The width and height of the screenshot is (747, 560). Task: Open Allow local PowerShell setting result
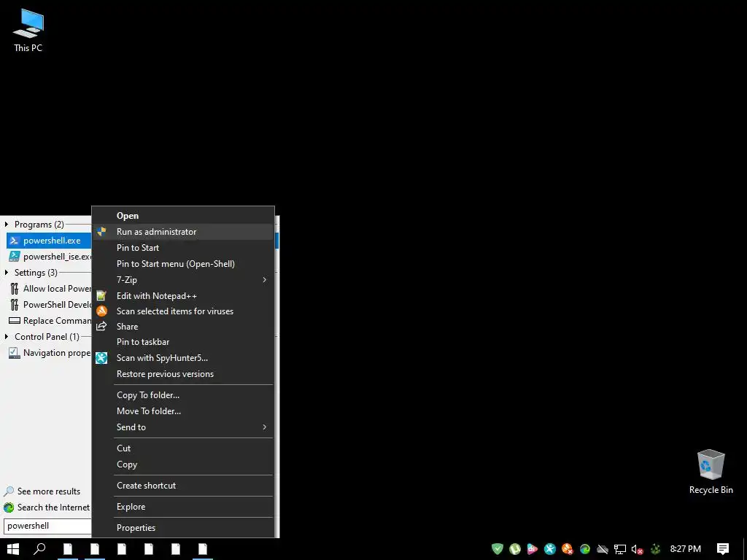coord(49,289)
